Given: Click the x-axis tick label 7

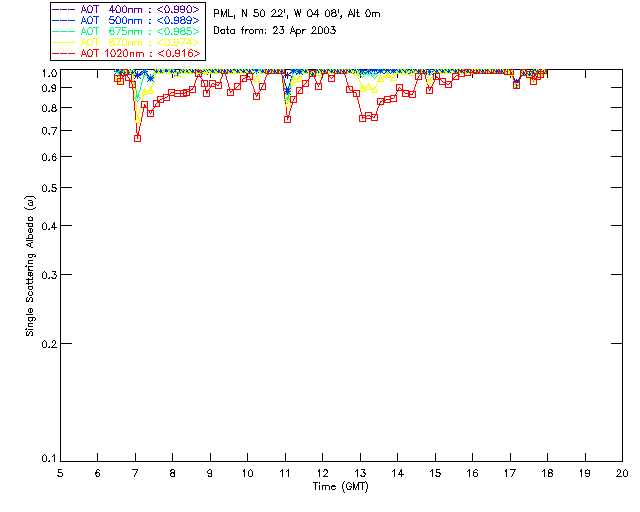Looking at the screenshot, I should (135, 473).
